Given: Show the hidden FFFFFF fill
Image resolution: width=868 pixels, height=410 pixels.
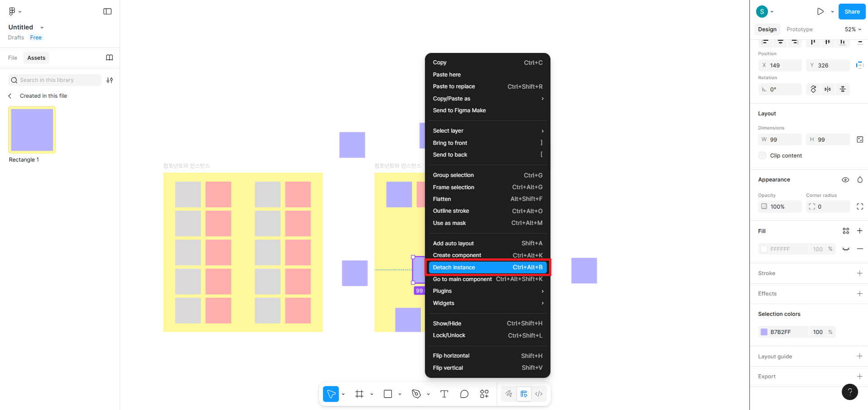Looking at the screenshot, I should (846, 249).
